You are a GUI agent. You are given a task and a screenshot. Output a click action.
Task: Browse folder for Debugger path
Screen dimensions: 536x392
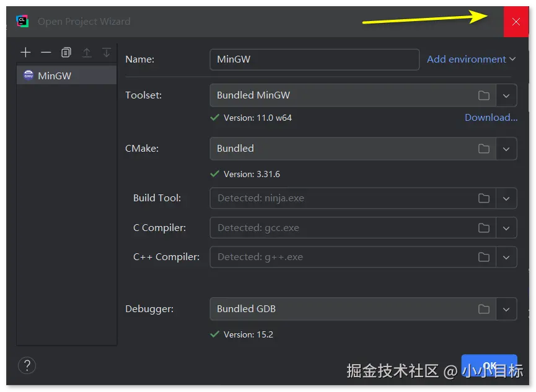point(483,309)
